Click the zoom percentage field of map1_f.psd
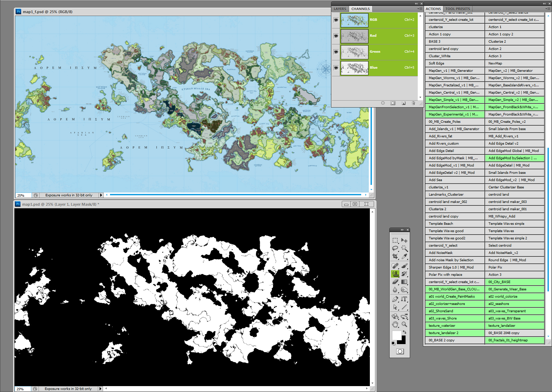 click(x=23, y=195)
